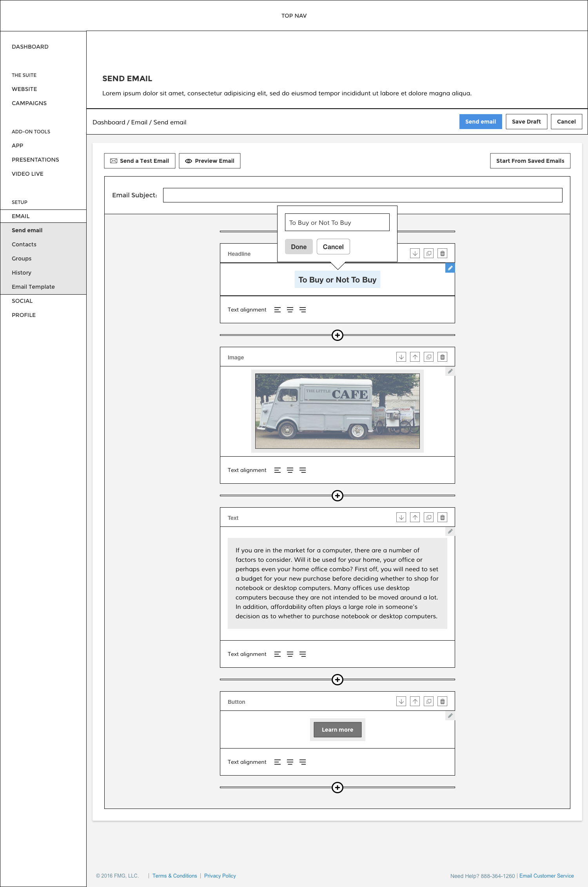Delete the Headline block with trash icon
The width and height of the screenshot is (588, 887).
click(442, 253)
